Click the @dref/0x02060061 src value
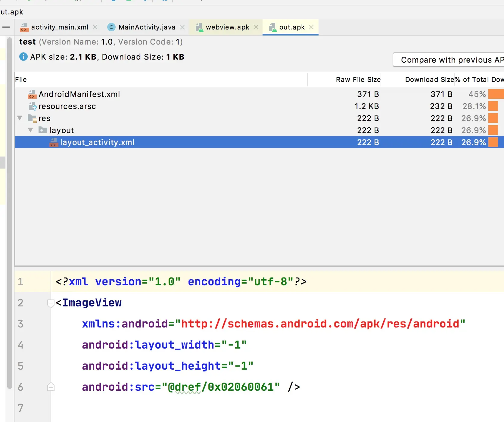This screenshot has width=504, height=422. pyautogui.click(x=221, y=387)
